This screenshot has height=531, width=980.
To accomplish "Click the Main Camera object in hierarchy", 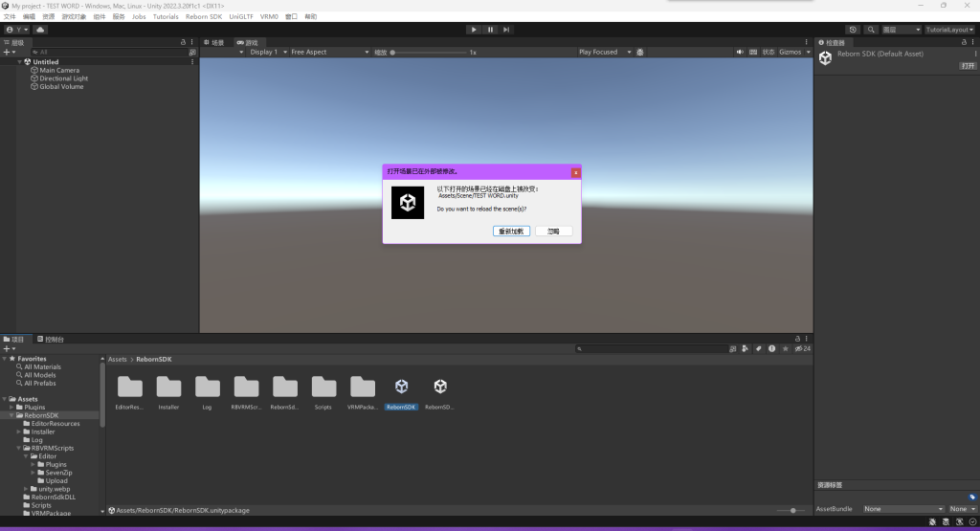I will coord(59,70).
